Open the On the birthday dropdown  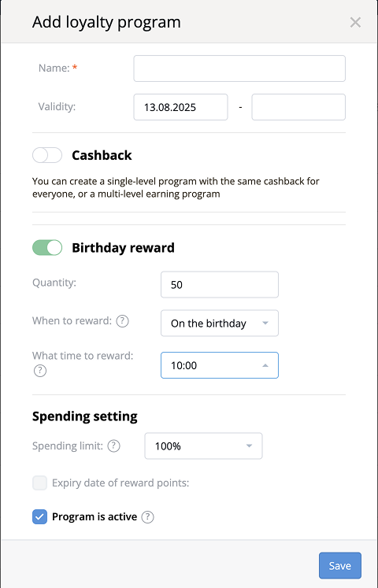tap(220, 324)
